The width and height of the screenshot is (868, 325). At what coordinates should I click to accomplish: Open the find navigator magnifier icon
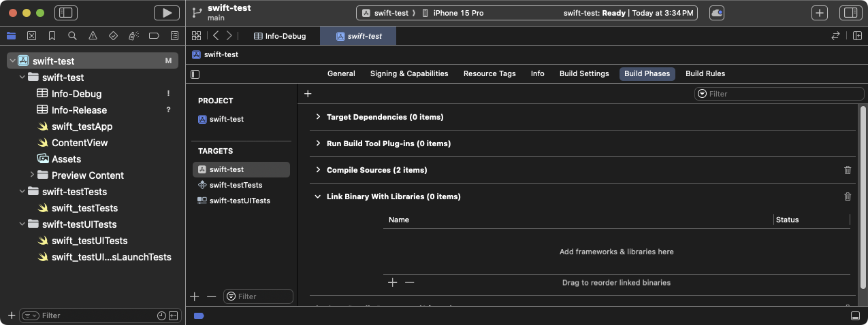(x=72, y=36)
